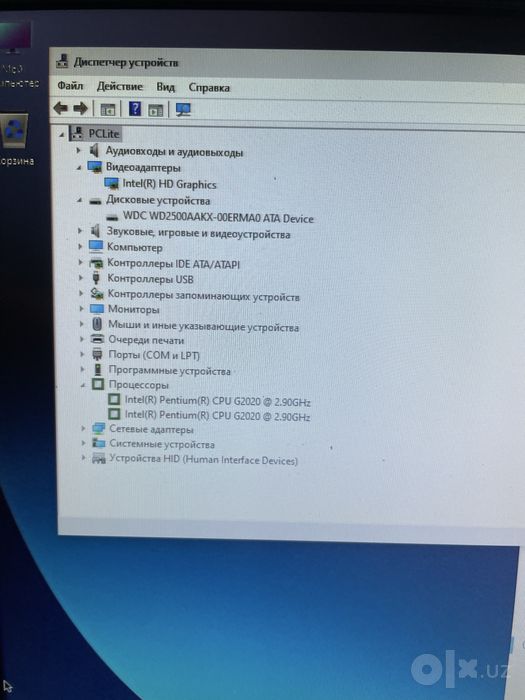The image size is (525, 700).
Task: Select the PCLite root computer node
Action: pyautogui.click(x=104, y=133)
